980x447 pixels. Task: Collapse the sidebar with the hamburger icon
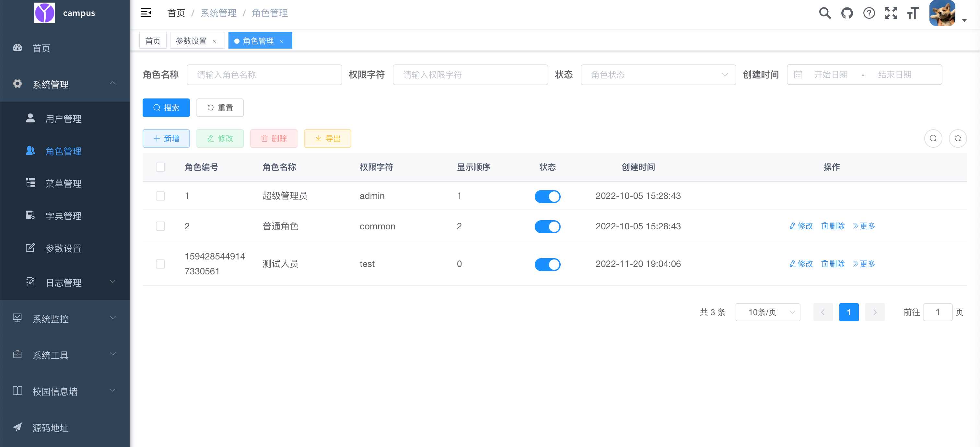[x=146, y=13]
